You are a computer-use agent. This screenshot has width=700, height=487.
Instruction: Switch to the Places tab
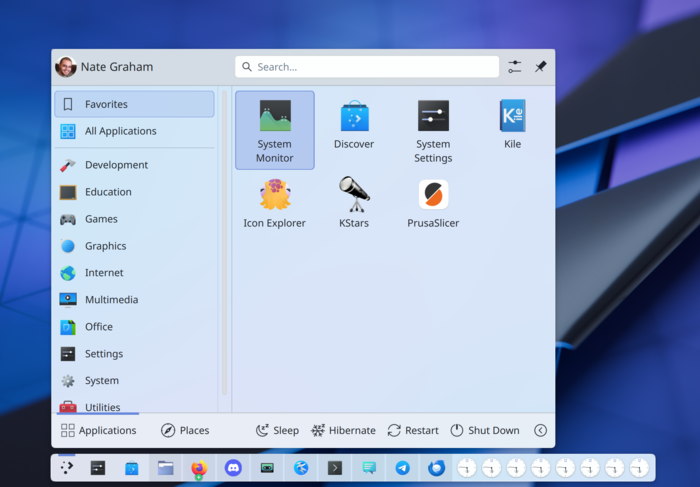tap(185, 430)
